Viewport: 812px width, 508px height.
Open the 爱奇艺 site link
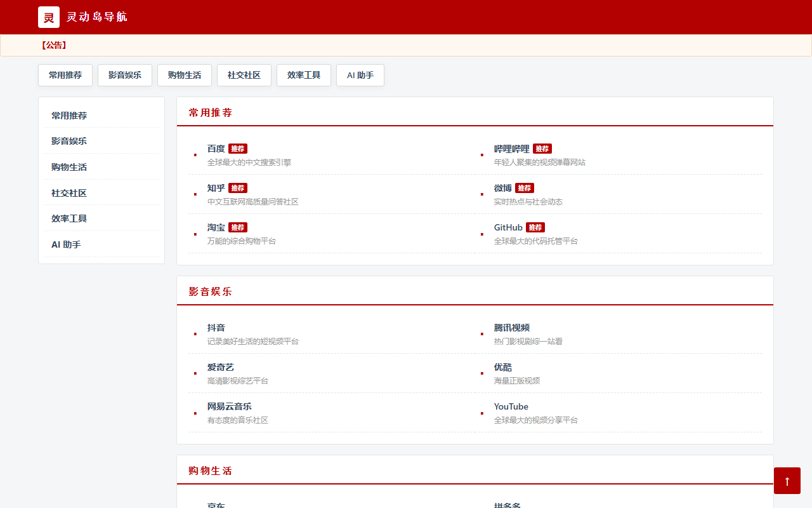pos(221,367)
